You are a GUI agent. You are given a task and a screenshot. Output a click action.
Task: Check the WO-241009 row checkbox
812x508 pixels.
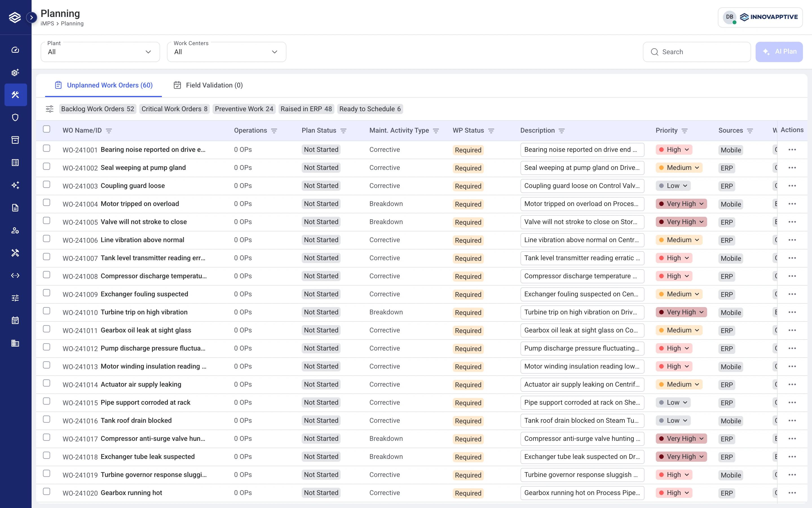click(47, 293)
